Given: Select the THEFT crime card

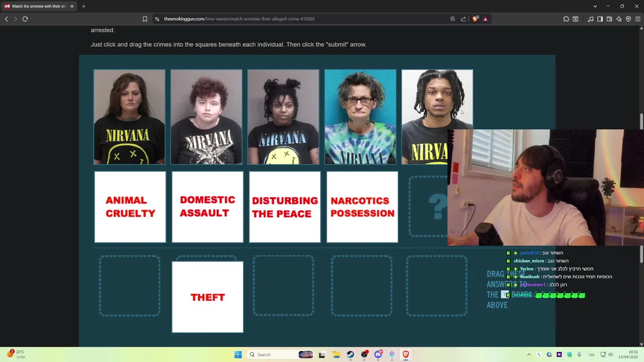Looking at the screenshot, I should pyautogui.click(x=207, y=297).
